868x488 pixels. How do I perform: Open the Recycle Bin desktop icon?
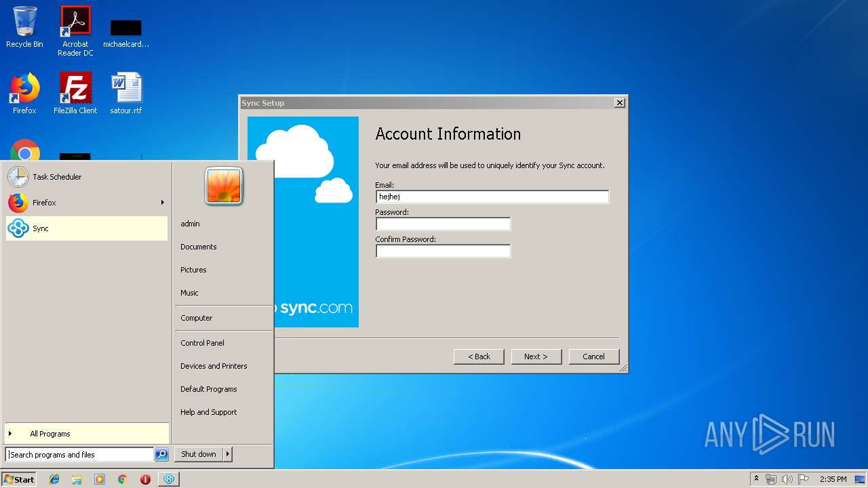24,27
